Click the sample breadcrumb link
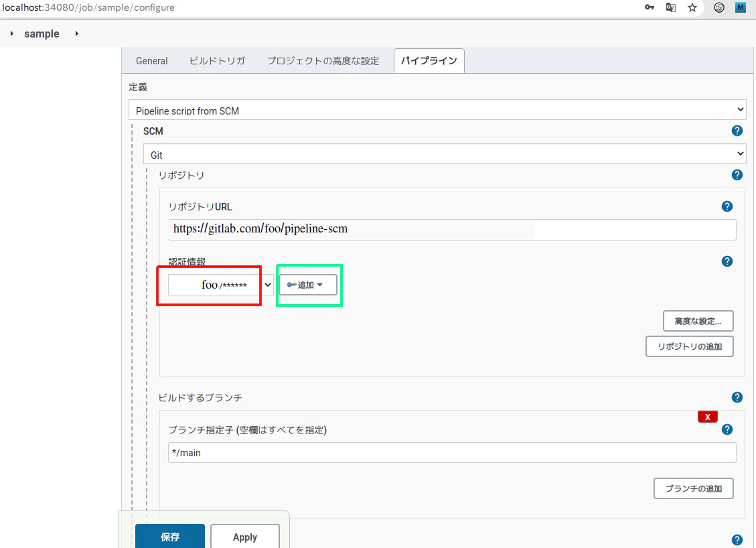 coord(42,33)
